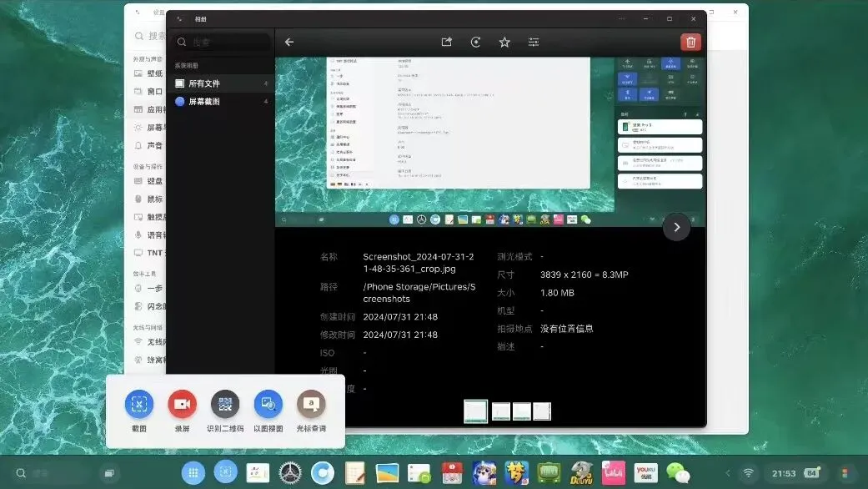The height and width of the screenshot is (489, 868).
Task: Click the clock showing 21:53
Action: (x=784, y=473)
